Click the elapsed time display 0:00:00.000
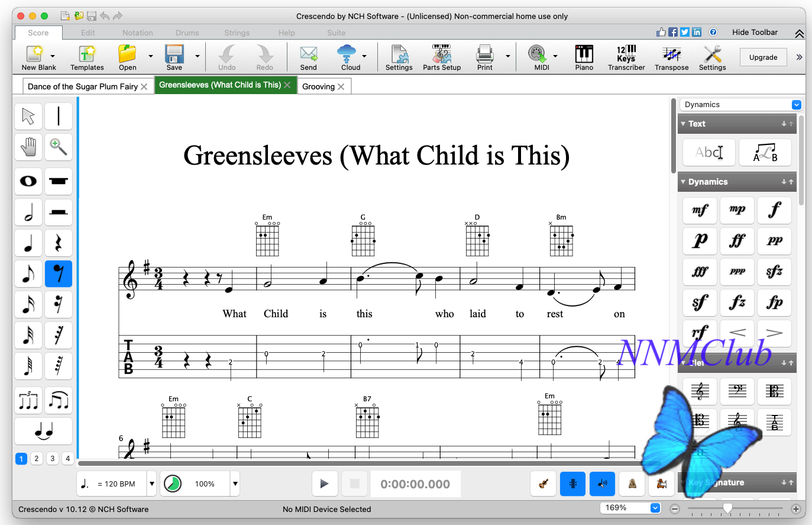The image size is (812, 525). coord(415,484)
